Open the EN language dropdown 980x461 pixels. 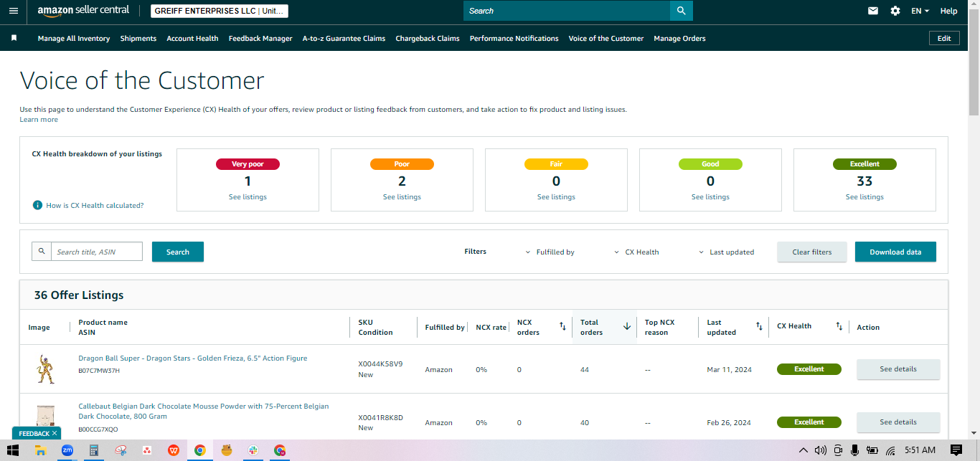coord(920,11)
